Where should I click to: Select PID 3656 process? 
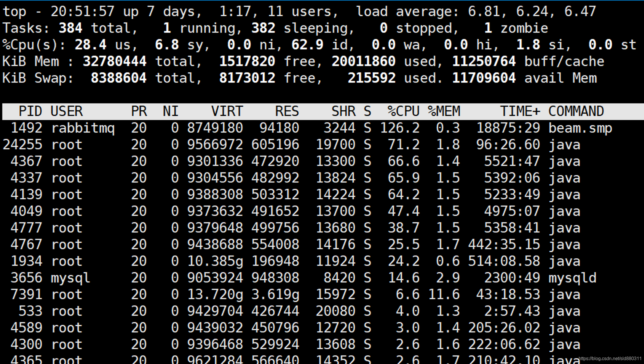[x=26, y=278]
